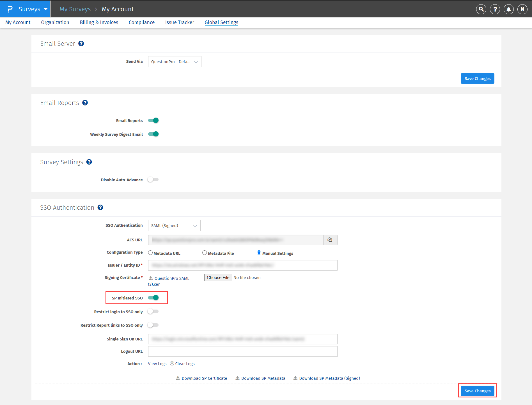This screenshot has height=405, width=532.
Task: Click download icon beside Download SP Metadata (Signed)
Action: [x=295, y=378]
